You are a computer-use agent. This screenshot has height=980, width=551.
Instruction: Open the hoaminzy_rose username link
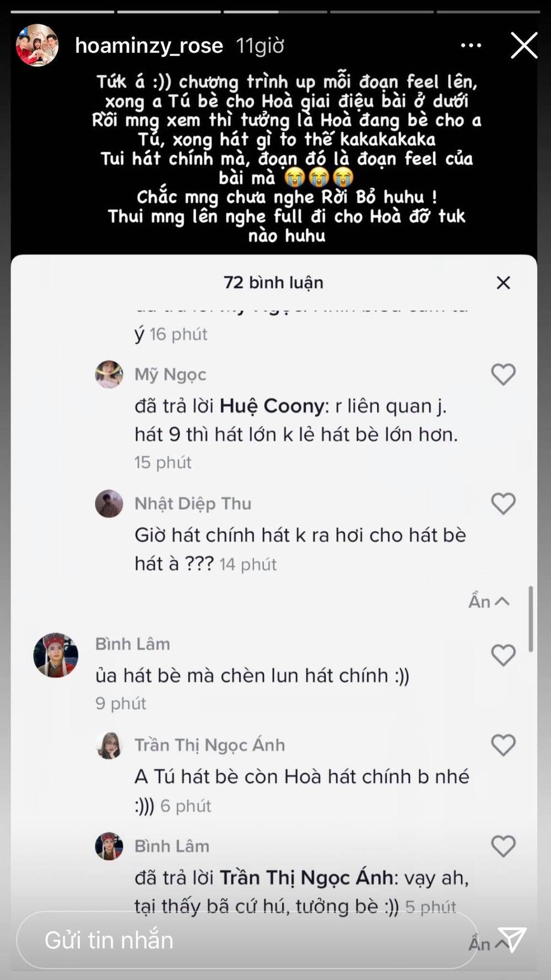(x=149, y=46)
